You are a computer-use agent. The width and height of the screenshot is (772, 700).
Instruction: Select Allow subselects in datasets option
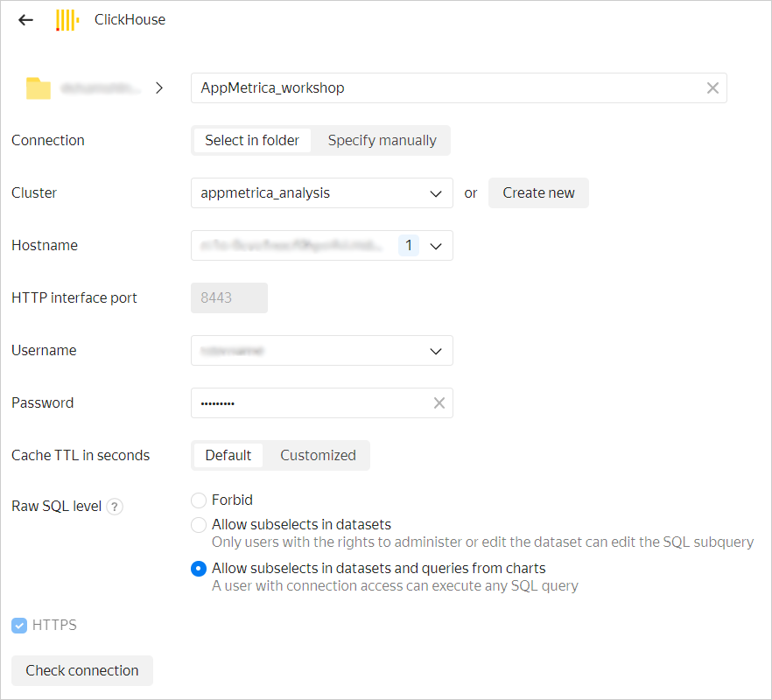pyautogui.click(x=199, y=525)
